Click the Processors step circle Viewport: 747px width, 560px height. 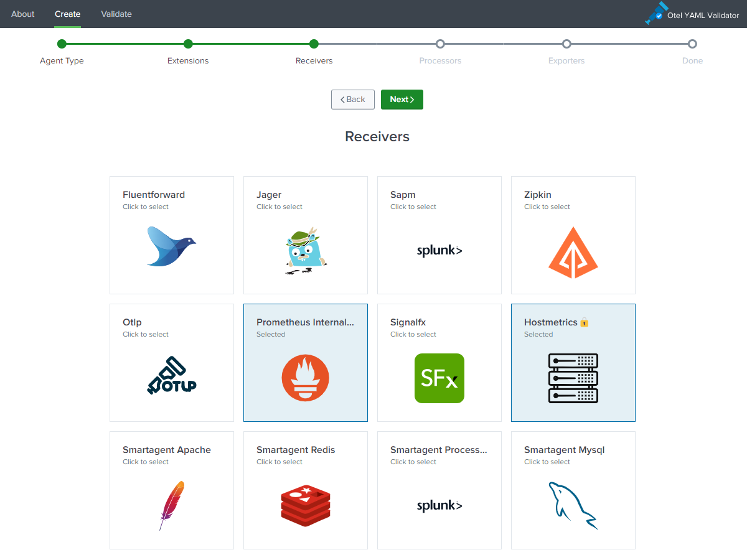440,44
